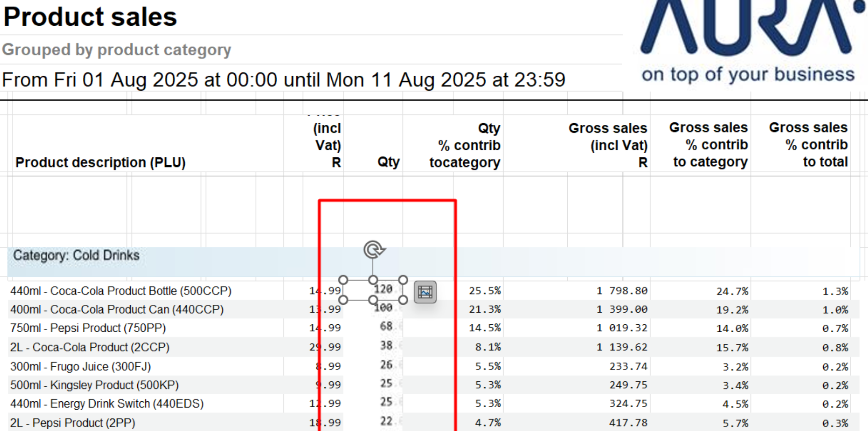Click the 5.7% category contribution value
The width and height of the screenshot is (868, 431).
click(736, 423)
